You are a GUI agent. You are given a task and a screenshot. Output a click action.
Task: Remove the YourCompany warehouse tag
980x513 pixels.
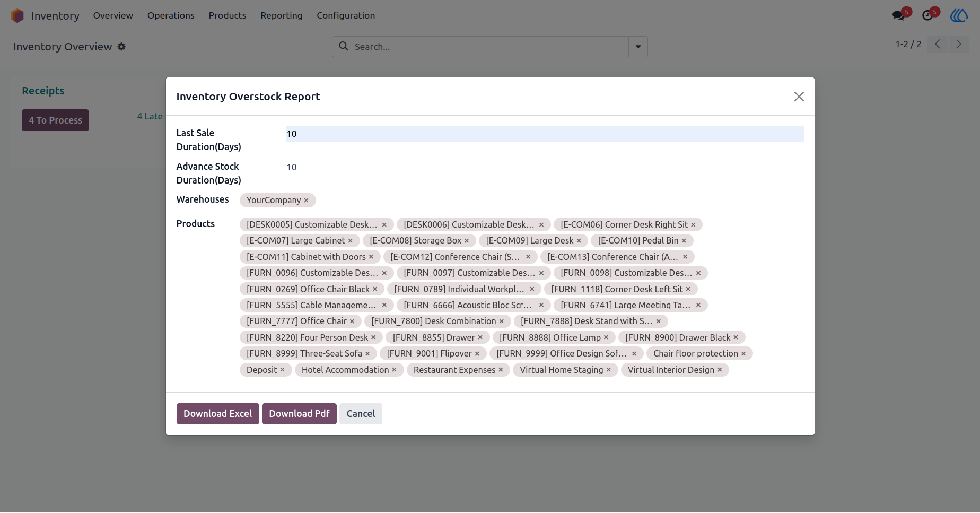pos(306,201)
